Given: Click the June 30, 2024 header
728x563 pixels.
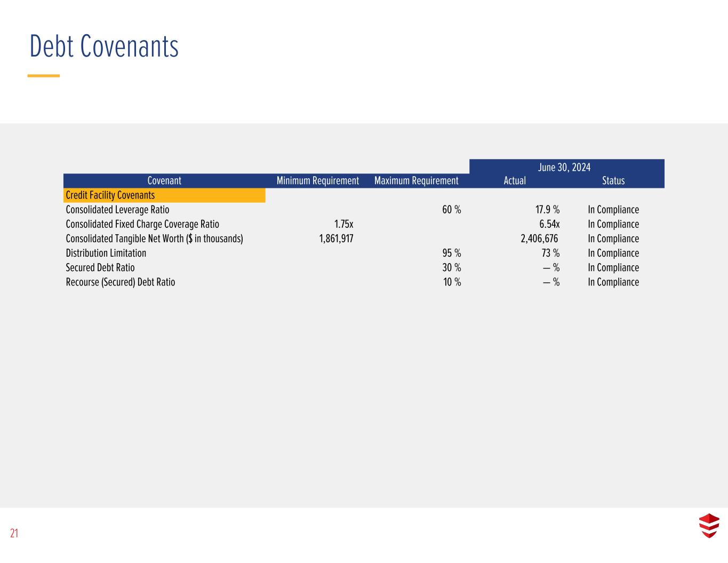Looking at the screenshot, I should click(564, 168).
